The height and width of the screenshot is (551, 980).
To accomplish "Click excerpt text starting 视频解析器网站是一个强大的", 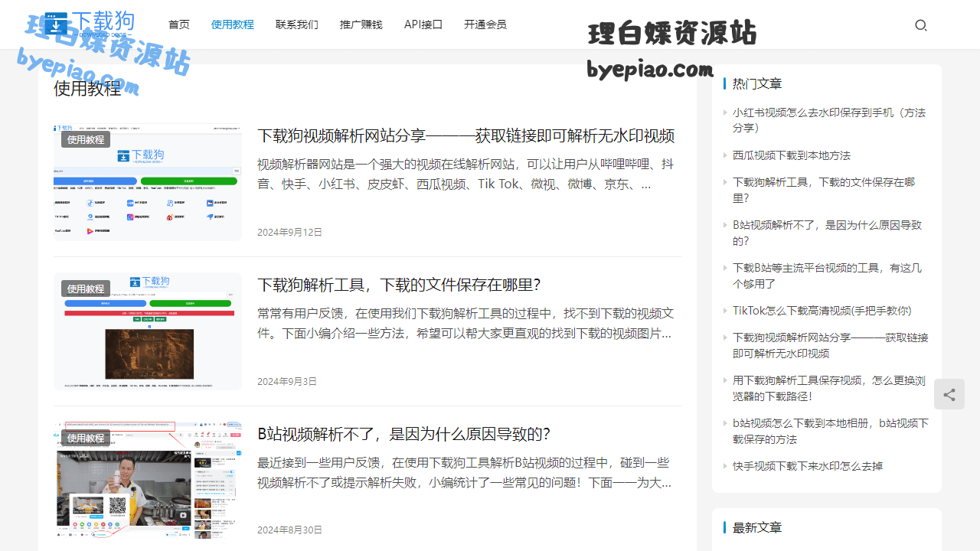I will pos(465,174).
